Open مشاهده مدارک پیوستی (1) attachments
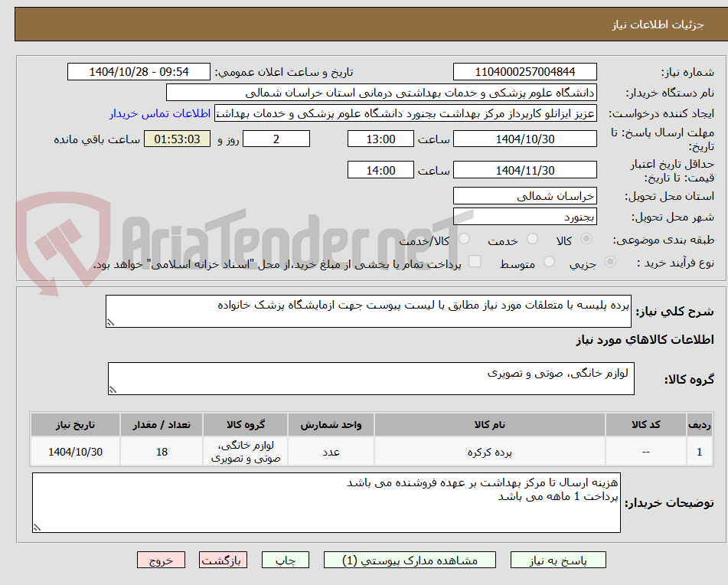 pyautogui.click(x=410, y=560)
